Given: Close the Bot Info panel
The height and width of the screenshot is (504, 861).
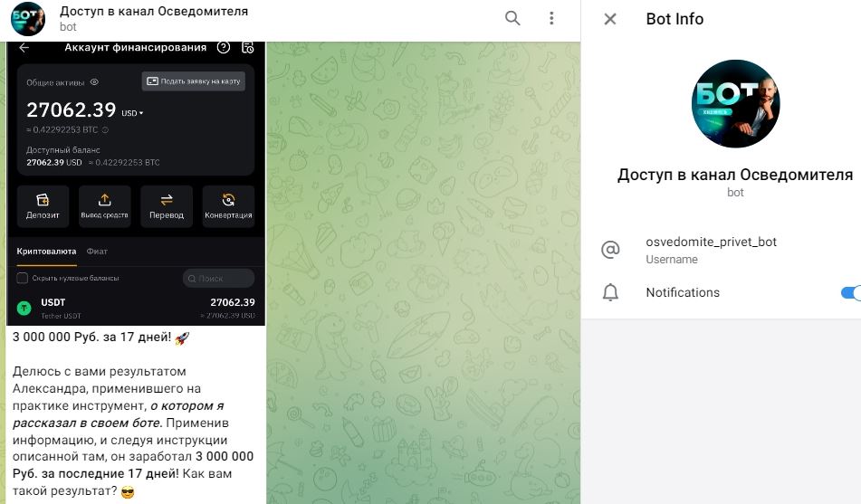Looking at the screenshot, I should coord(610,19).
